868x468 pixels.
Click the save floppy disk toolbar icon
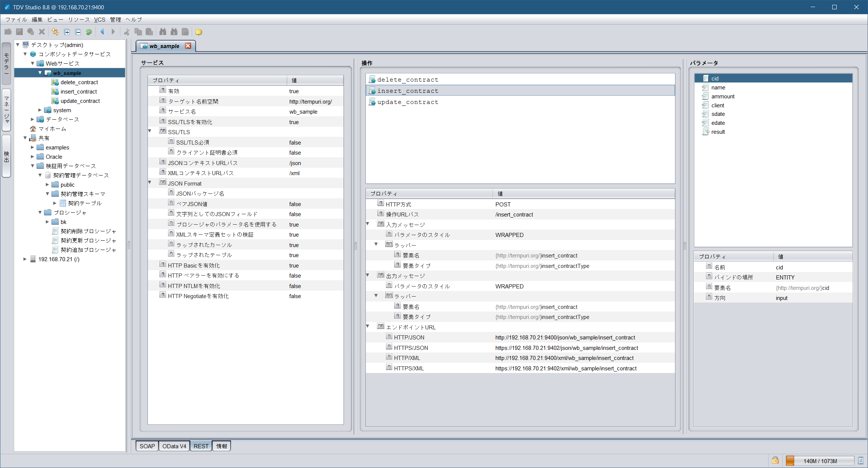coord(19,32)
